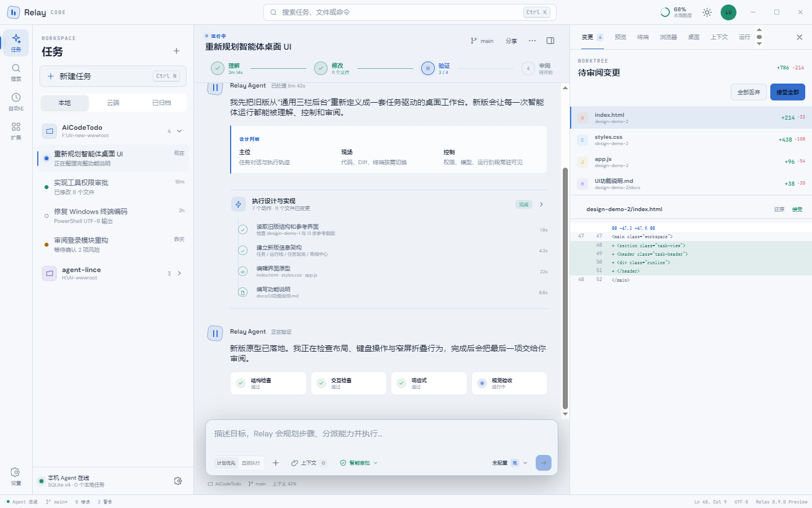Click the main branch icon in header
The height and width of the screenshot is (508, 812).
474,41
